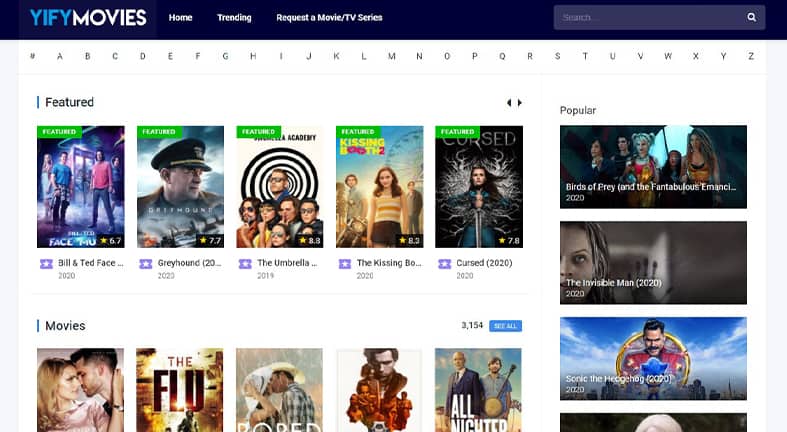Click the 7.8 star rating badge

509,241
